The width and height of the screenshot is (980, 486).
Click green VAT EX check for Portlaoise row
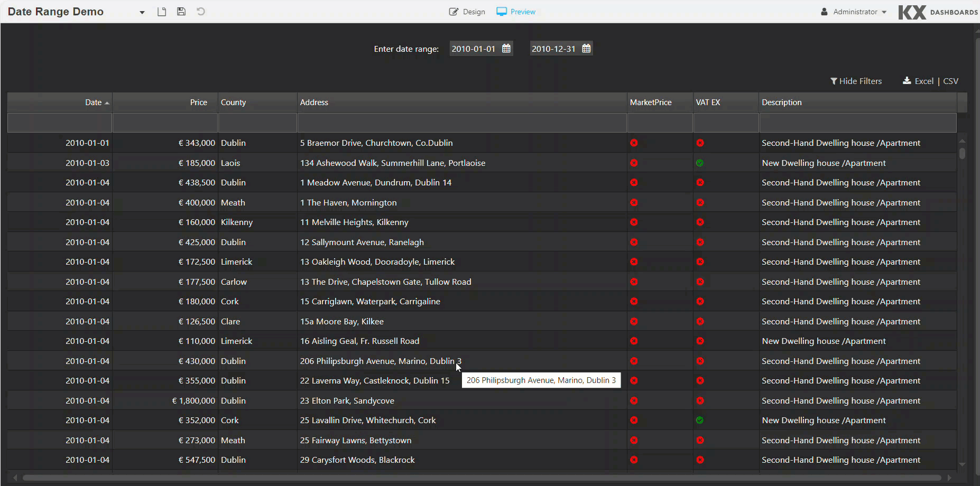click(x=700, y=163)
